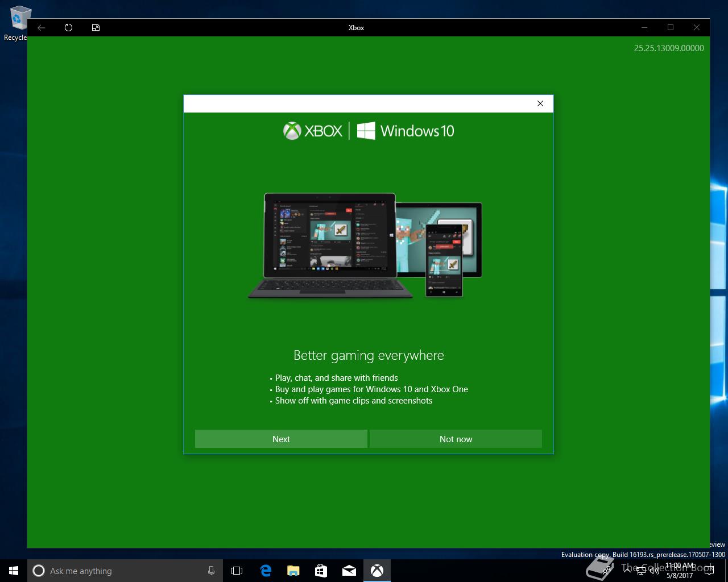728x582 pixels.
Task: Click the Cortana search box 'Ask me anything'
Action: tap(124, 571)
